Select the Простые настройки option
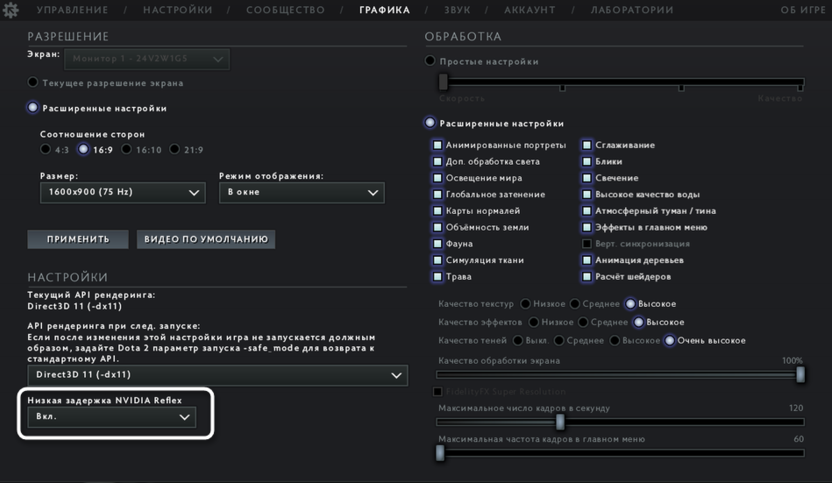The width and height of the screenshot is (832, 483). click(x=431, y=62)
